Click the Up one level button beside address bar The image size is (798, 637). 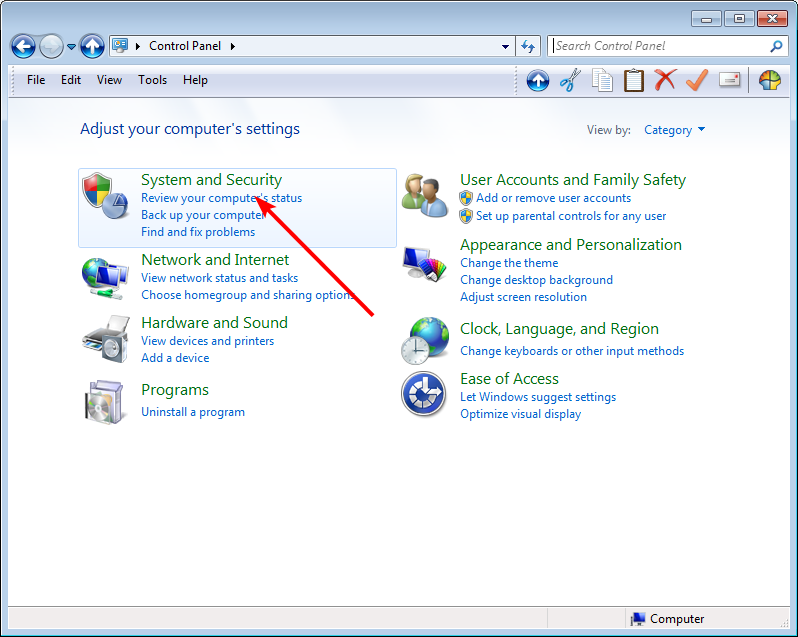92,47
